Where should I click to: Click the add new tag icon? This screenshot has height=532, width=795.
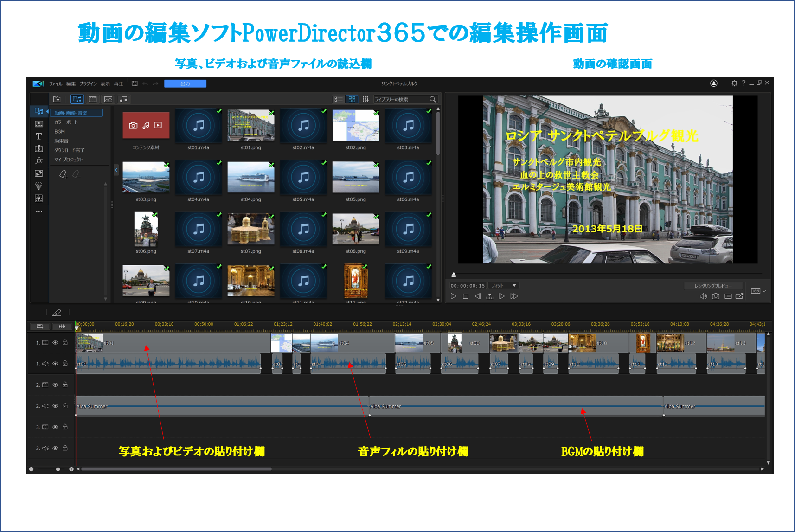[x=63, y=174]
